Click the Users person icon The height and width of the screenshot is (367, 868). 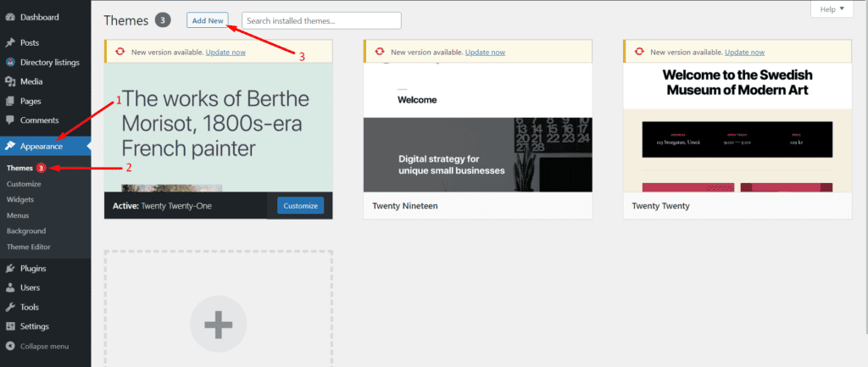(x=10, y=288)
